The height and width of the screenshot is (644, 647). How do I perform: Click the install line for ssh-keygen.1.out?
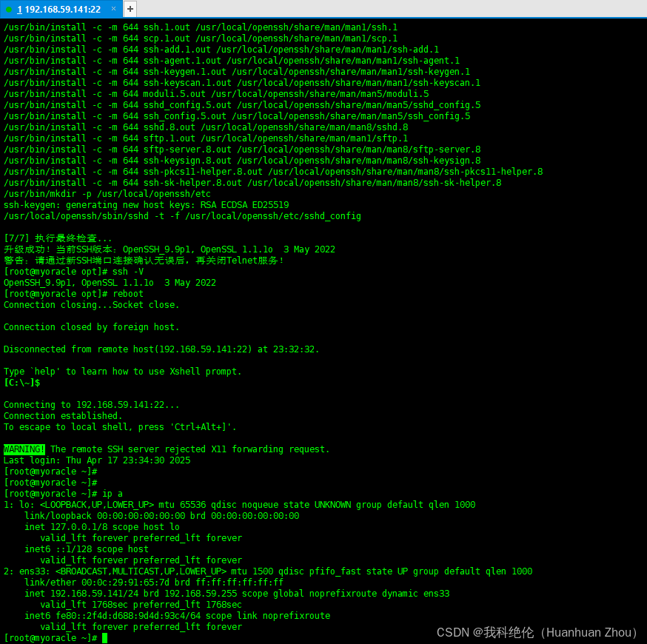point(237,72)
